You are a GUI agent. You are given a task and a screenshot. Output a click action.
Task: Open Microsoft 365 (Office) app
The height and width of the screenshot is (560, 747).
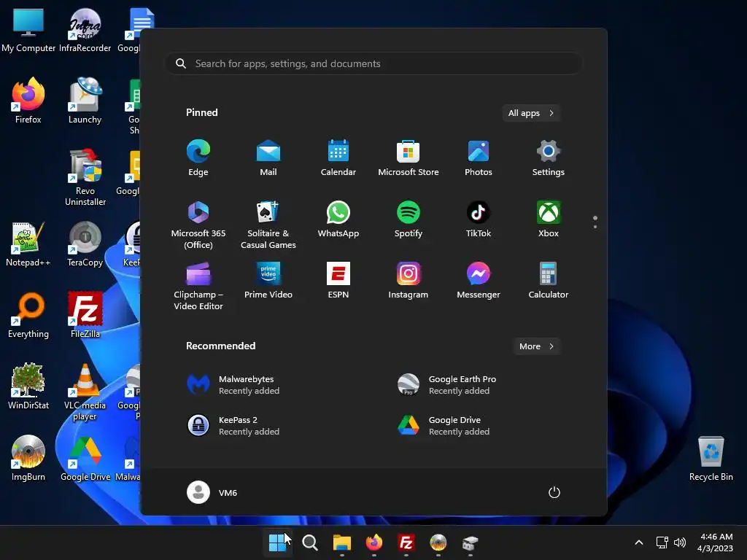tap(198, 225)
